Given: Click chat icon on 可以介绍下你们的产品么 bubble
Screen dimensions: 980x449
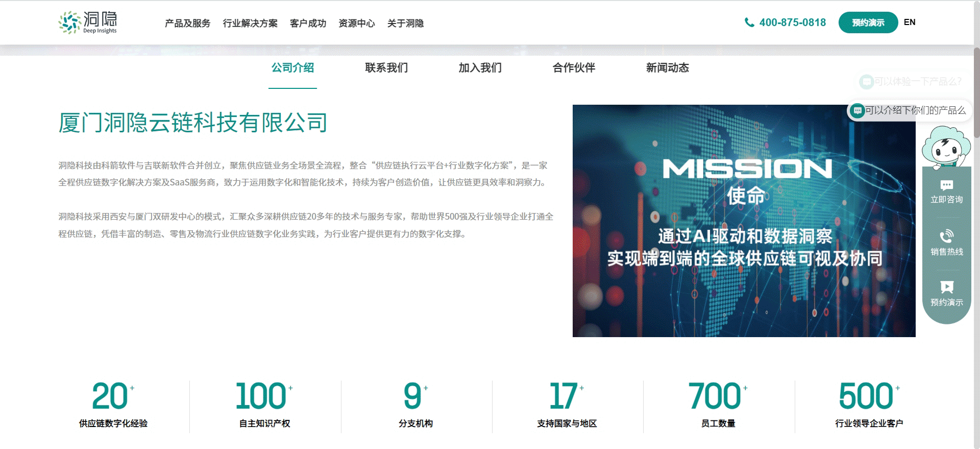Looking at the screenshot, I should point(857,110).
